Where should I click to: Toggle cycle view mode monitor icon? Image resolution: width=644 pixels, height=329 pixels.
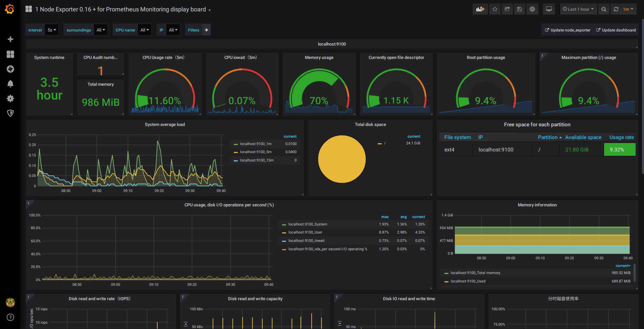549,9
